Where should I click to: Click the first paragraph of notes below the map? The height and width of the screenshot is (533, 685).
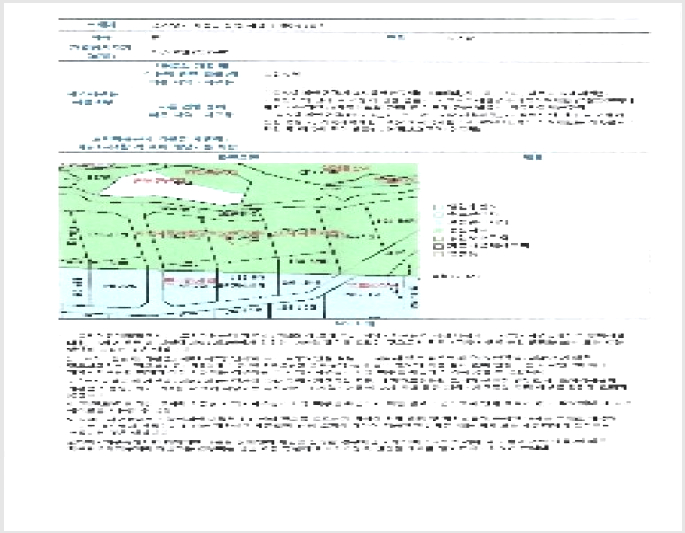(345, 343)
